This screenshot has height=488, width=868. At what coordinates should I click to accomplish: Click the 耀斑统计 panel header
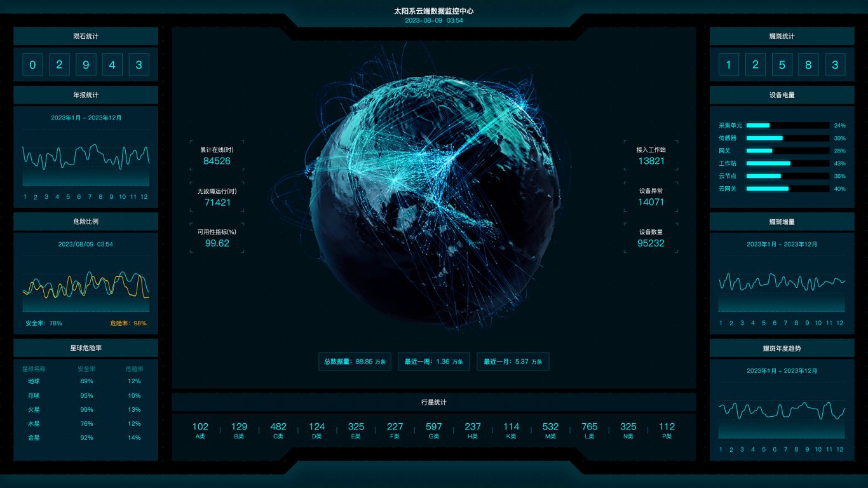[782, 36]
